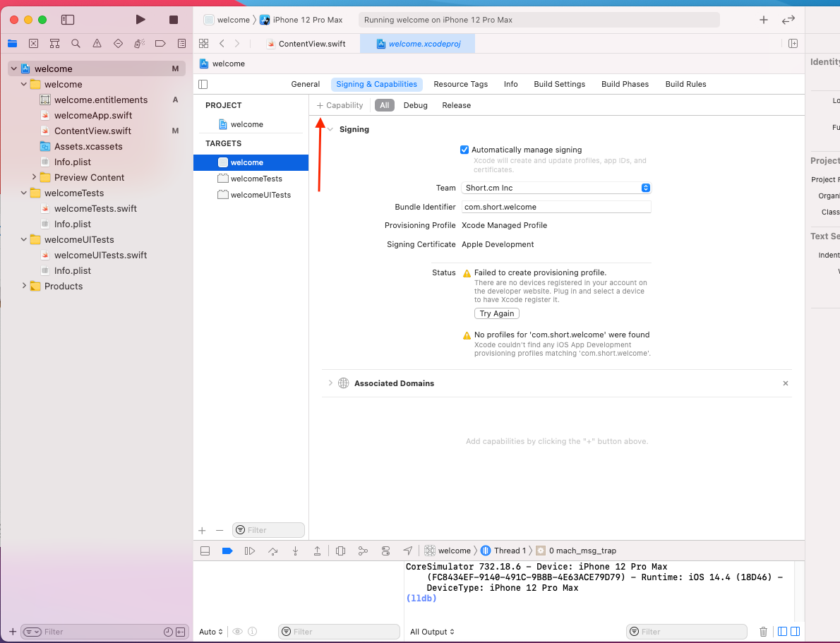Click Continue/pause program execution
840x643 pixels.
pyautogui.click(x=250, y=551)
